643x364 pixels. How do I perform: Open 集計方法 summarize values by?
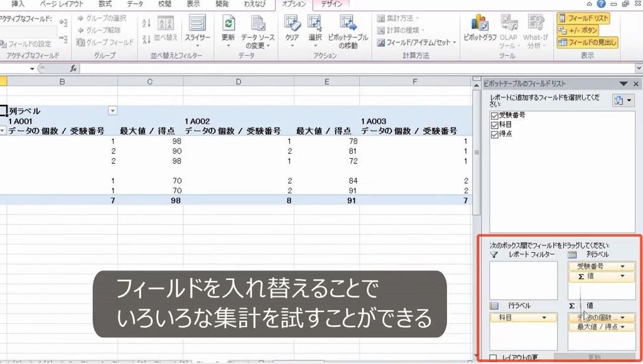398,18
